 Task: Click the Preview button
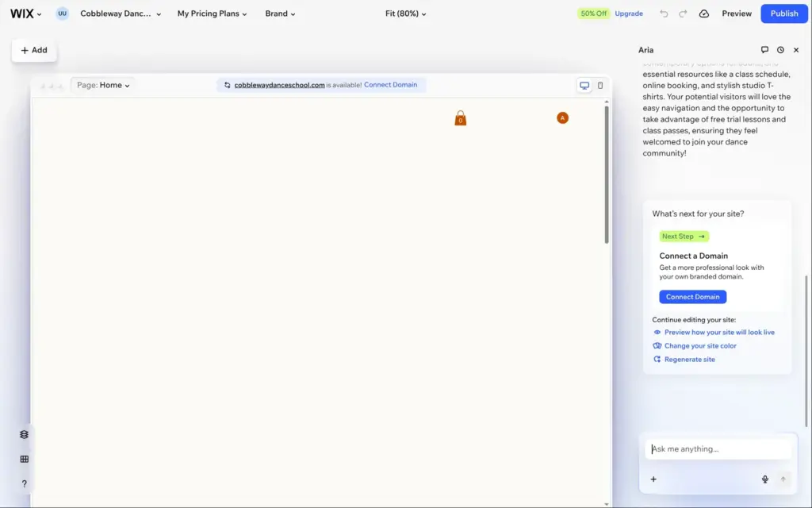pos(737,14)
